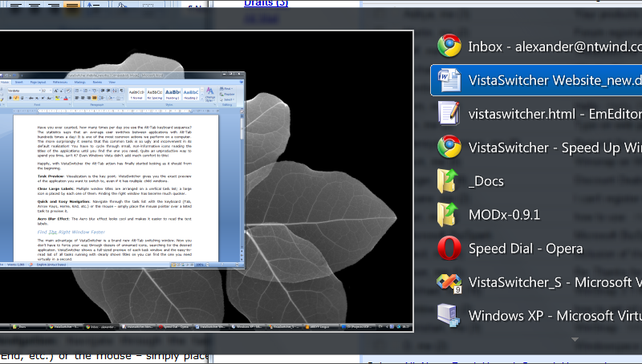Click Align Left icon in Word preview

(x=76, y=98)
